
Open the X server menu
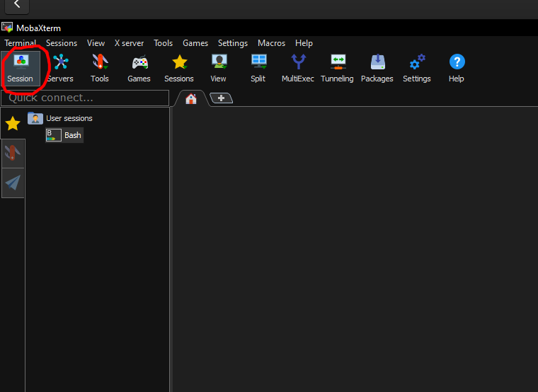tap(129, 43)
